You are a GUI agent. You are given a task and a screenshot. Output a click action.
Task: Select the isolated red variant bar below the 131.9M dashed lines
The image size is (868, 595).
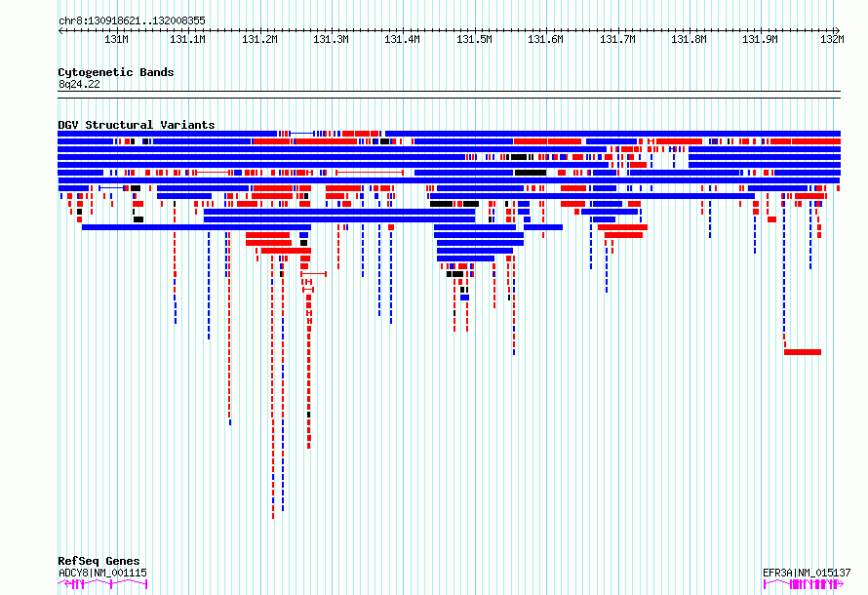pos(803,352)
